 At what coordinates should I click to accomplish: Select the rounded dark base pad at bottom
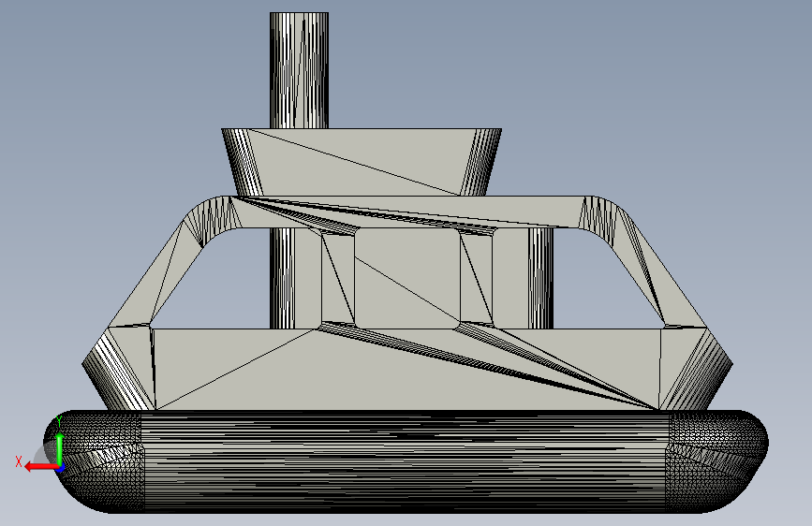tap(406, 461)
